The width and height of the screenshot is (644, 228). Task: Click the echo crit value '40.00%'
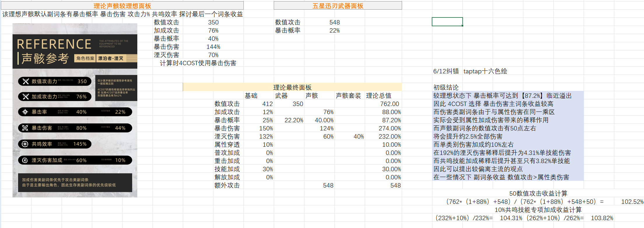pyautogui.click(x=324, y=120)
